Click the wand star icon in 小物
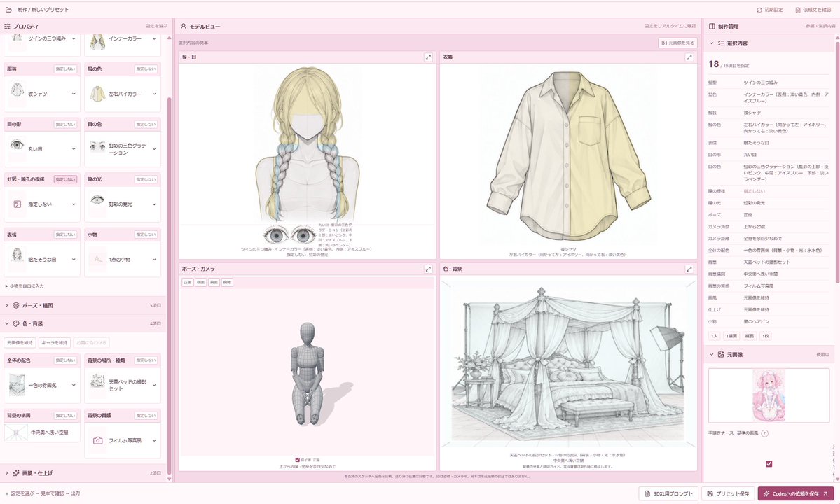840x504 pixels. click(97, 259)
